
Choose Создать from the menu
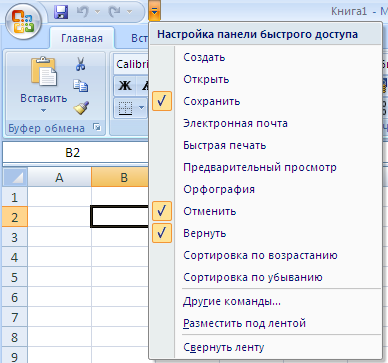click(x=265, y=57)
